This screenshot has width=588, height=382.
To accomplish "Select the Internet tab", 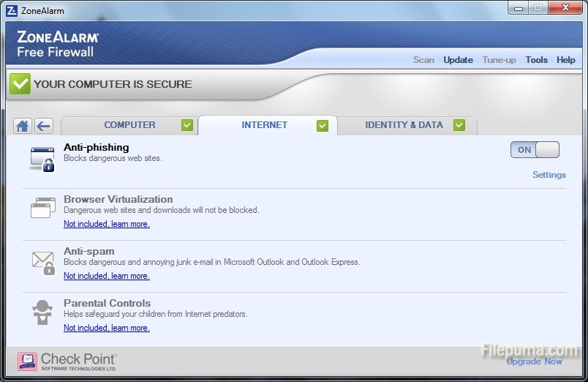I will pos(265,125).
